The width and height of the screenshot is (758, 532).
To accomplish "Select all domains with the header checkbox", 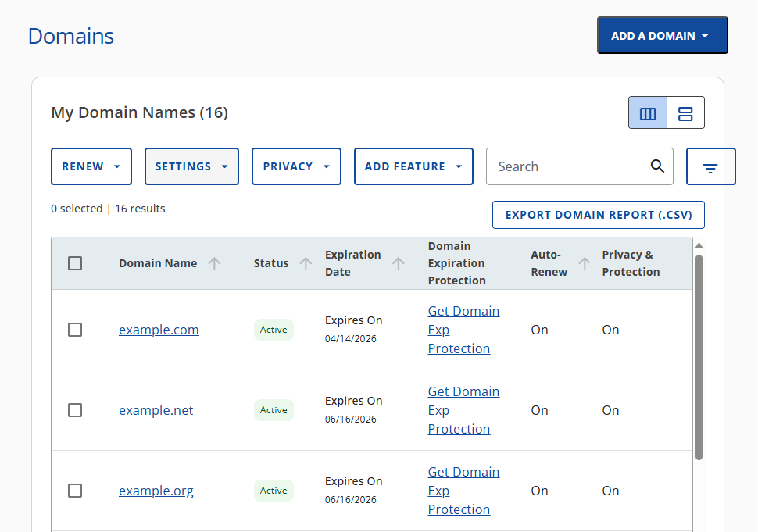I will pos(75,262).
